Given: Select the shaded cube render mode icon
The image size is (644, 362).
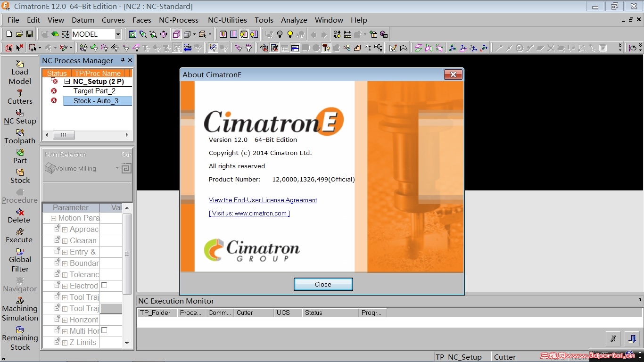Looking at the screenshot, I should 176,34.
